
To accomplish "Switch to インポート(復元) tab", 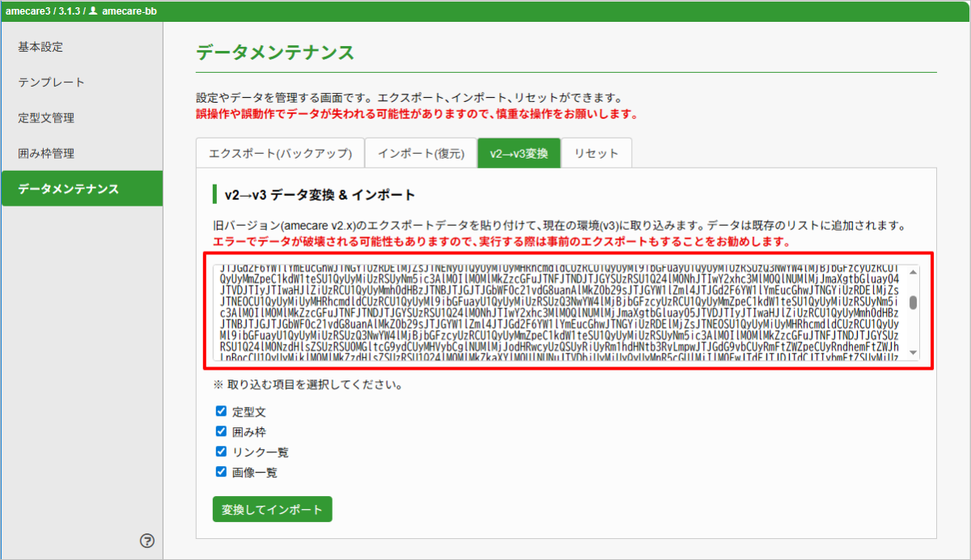I will click(420, 153).
